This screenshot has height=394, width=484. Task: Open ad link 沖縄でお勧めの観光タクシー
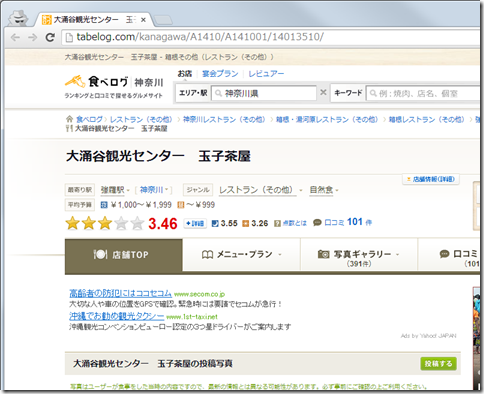[x=117, y=316]
